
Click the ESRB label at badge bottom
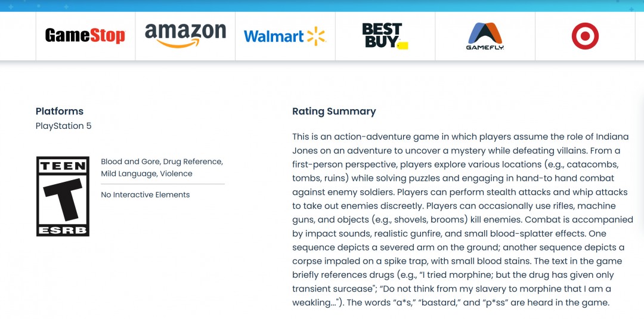[63, 230]
